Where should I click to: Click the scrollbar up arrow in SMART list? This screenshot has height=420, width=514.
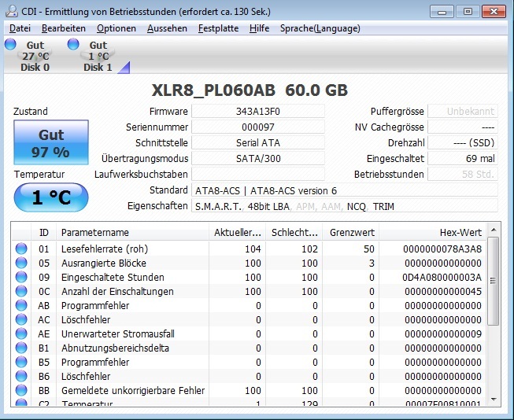point(494,230)
